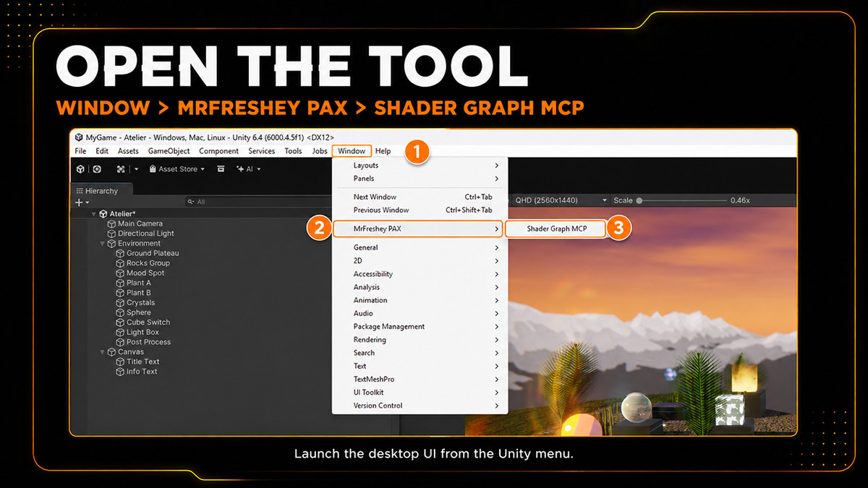Open the General submenu

click(420, 247)
